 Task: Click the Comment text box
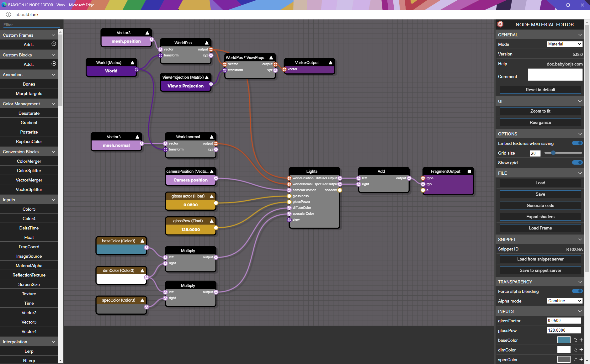pos(555,75)
